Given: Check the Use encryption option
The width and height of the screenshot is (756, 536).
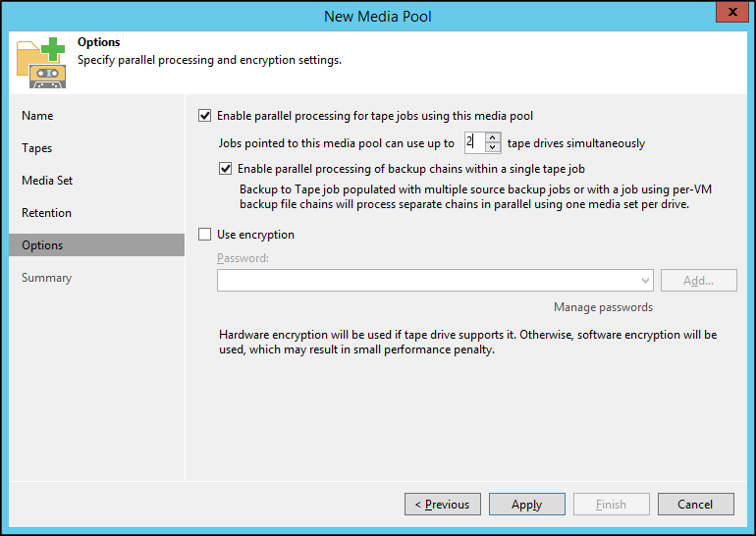Looking at the screenshot, I should tap(205, 235).
